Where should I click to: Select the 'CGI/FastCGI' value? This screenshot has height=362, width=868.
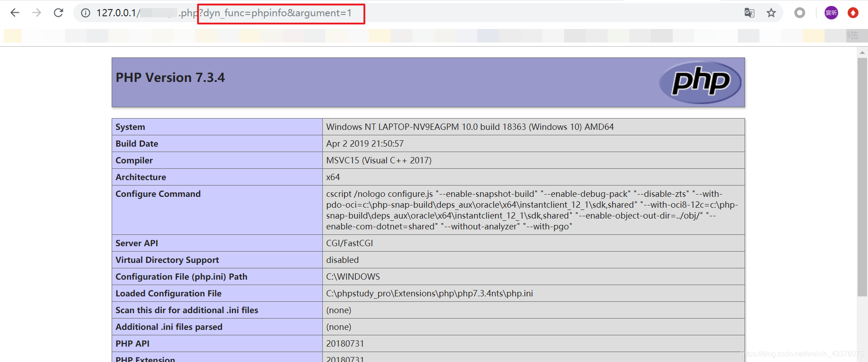pyautogui.click(x=349, y=243)
